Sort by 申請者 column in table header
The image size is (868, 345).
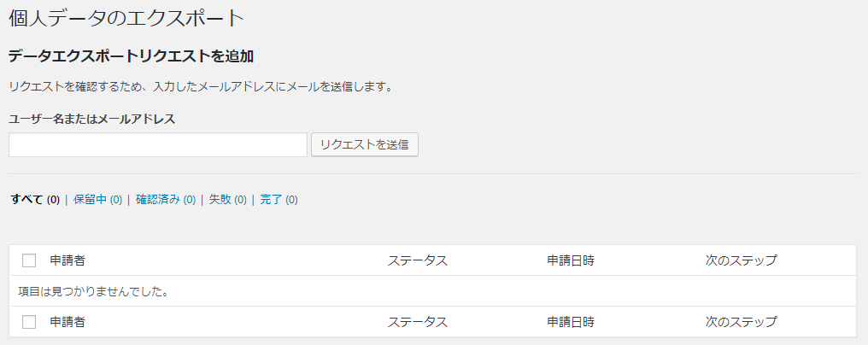[67, 260]
